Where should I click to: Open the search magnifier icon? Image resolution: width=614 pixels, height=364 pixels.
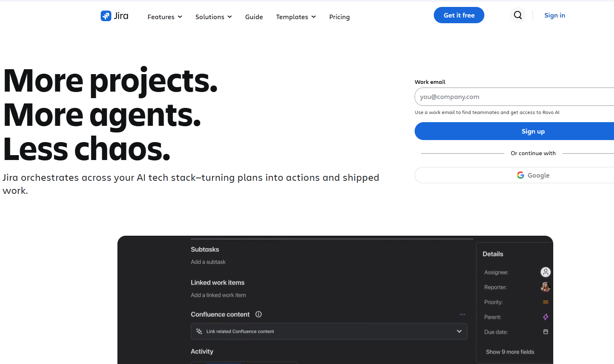coord(518,15)
